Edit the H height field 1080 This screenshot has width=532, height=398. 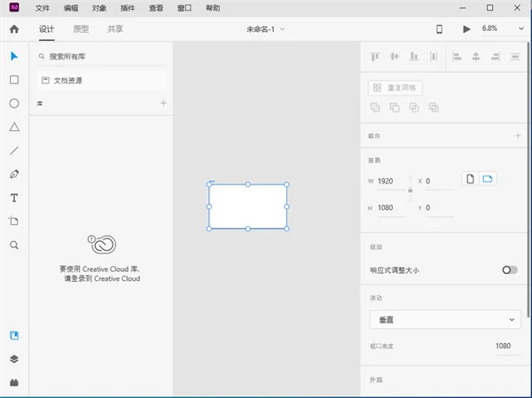392,207
